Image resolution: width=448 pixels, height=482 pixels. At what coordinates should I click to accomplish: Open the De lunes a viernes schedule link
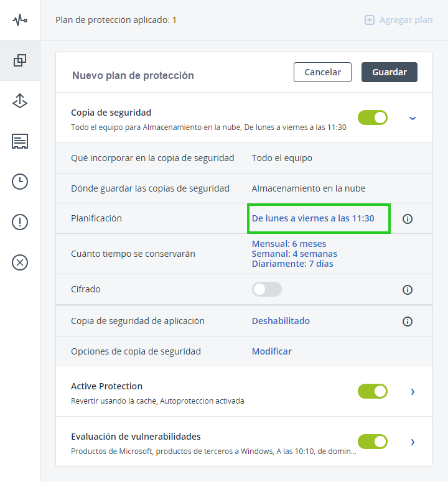(313, 218)
